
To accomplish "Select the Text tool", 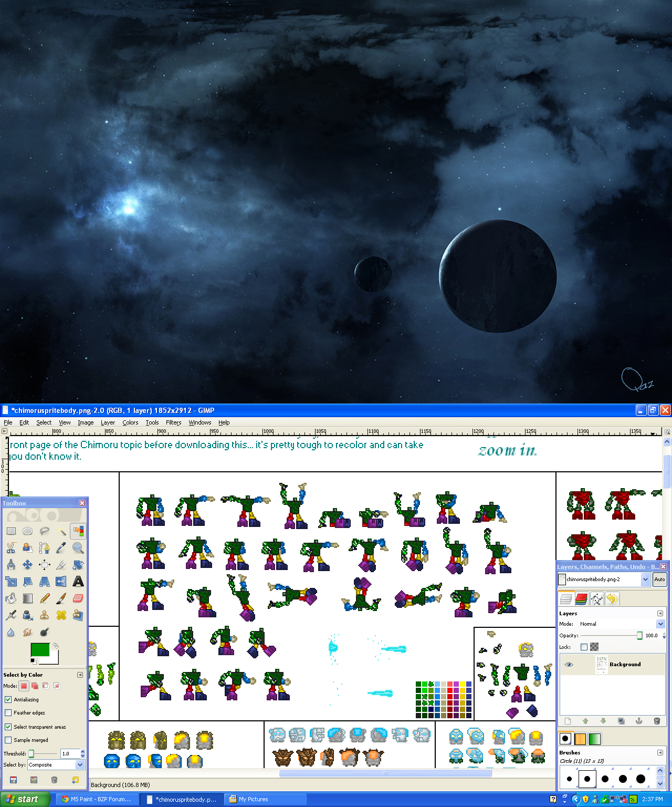I will click(78, 582).
